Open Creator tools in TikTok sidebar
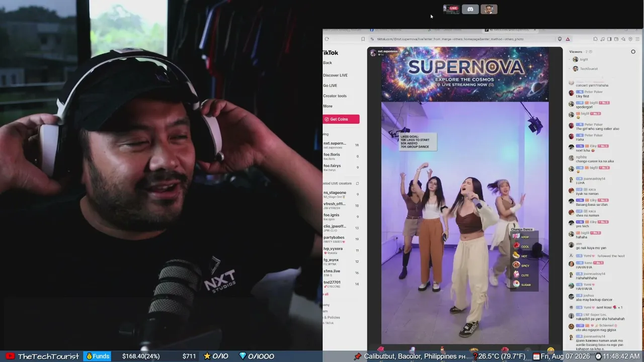The width and height of the screenshot is (644, 362). click(x=335, y=96)
